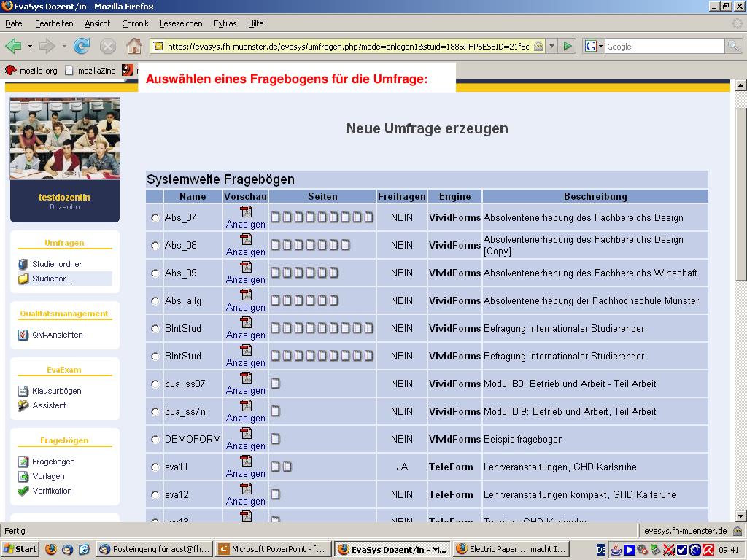The image size is (747, 560).
Task: Click the Fragebögen sidebar icon
Action: [23, 462]
